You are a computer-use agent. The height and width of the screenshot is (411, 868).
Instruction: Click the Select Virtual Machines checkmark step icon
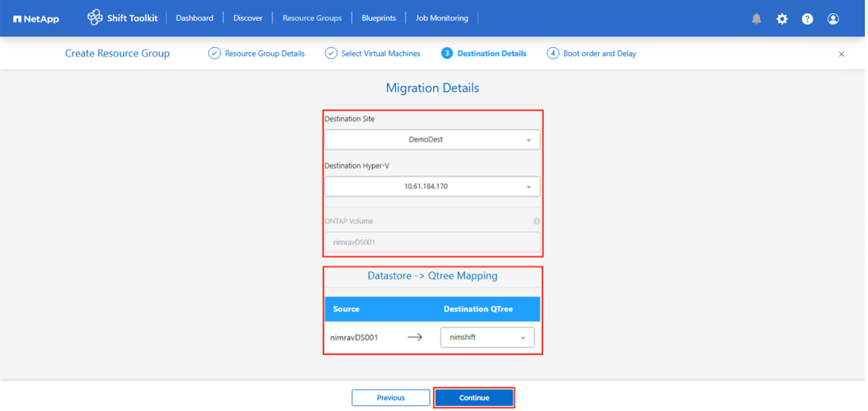331,53
